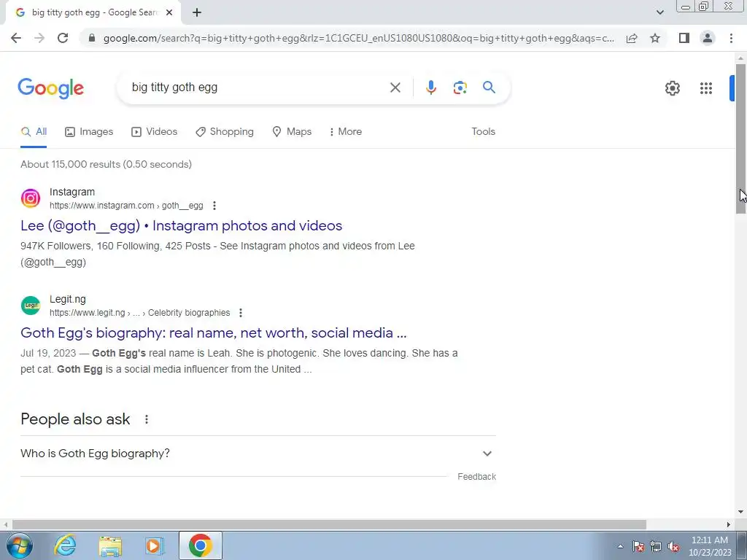
Task: Click the Legit.ng URL breadcrumb text
Action: click(x=139, y=313)
